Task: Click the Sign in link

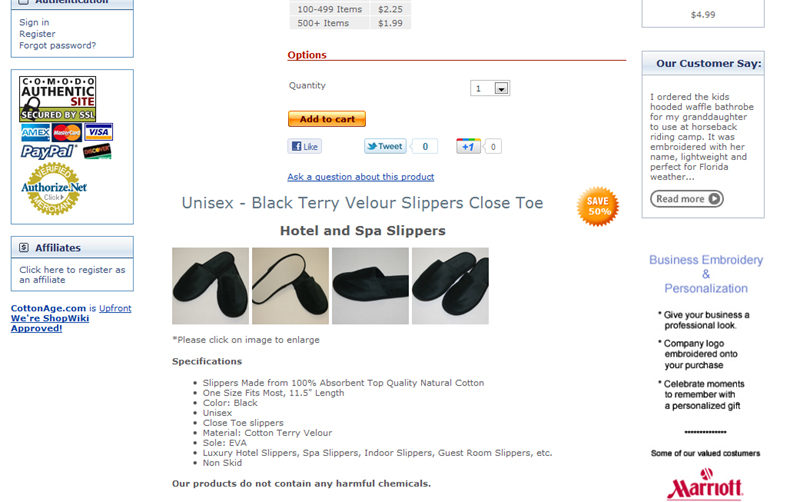Action: tap(34, 22)
